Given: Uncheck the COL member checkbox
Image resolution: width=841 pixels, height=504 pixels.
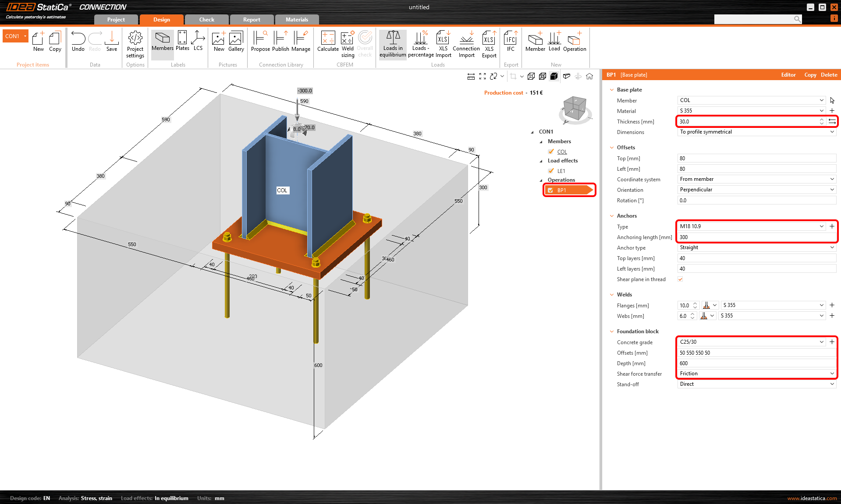Looking at the screenshot, I should (551, 152).
